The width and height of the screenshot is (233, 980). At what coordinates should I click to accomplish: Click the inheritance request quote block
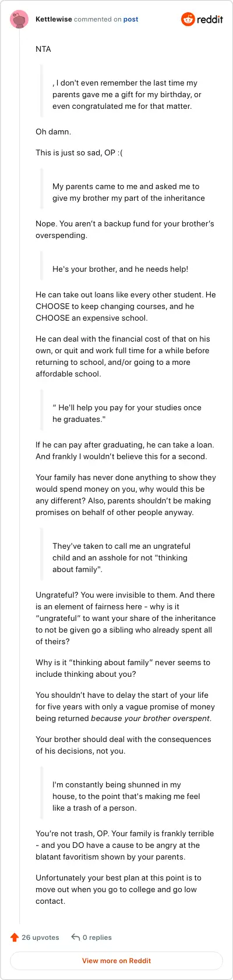tap(128, 192)
